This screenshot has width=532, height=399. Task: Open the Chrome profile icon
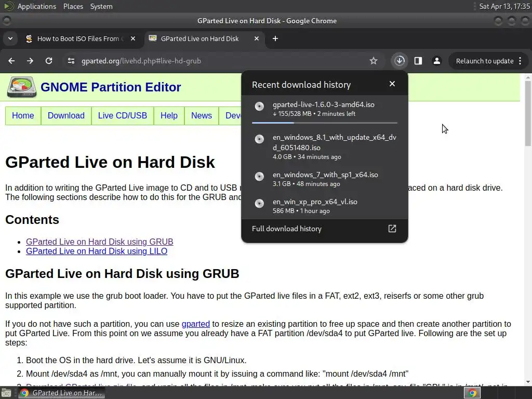[436, 61]
